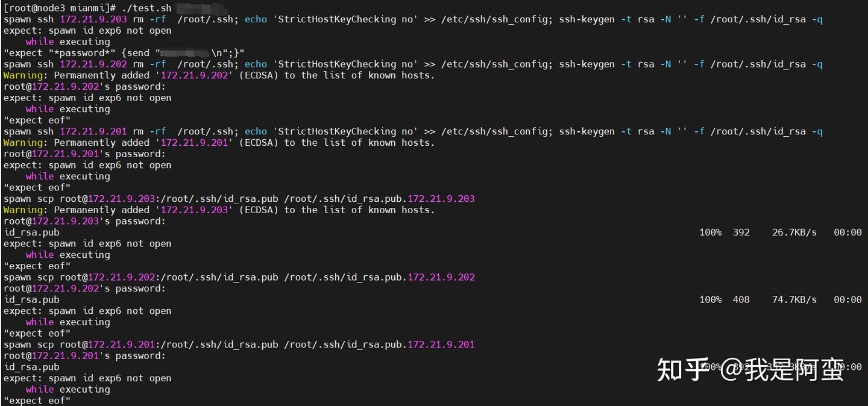Click the blurred argument after ./test.sh
Image resolution: width=868 pixels, height=406 pixels.
[x=202, y=8]
